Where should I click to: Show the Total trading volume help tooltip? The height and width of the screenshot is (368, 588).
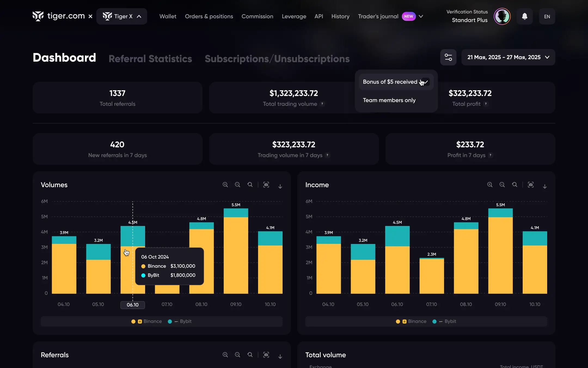coord(322,104)
